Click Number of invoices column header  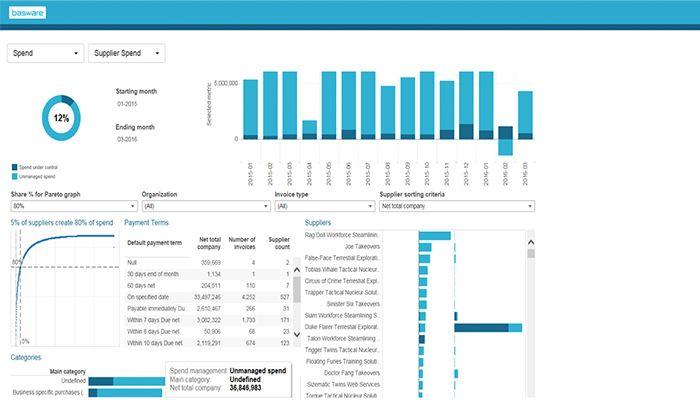tap(242, 243)
